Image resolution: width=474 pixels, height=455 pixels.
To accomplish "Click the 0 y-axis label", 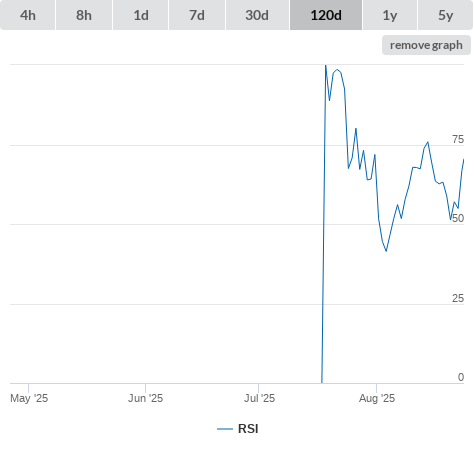I will (x=461, y=377).
